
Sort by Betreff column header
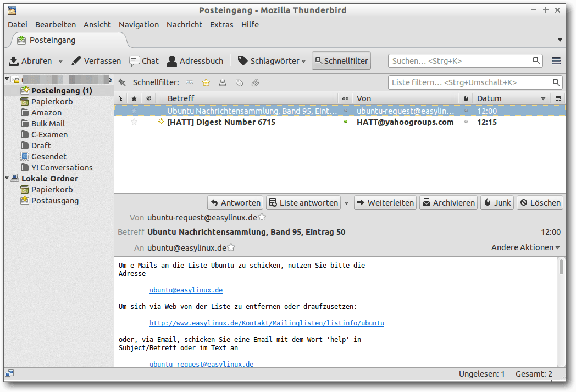pyautogui.click(x=247, y=98)
